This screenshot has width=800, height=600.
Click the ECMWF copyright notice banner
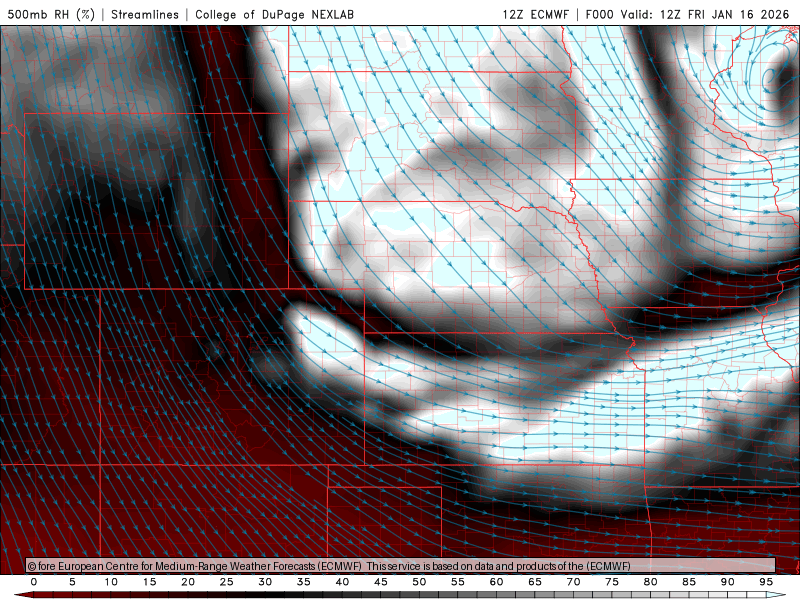(401, 566)
